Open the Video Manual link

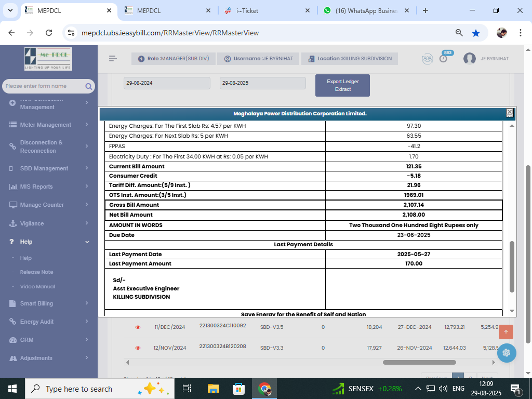(x=37, y=286)
